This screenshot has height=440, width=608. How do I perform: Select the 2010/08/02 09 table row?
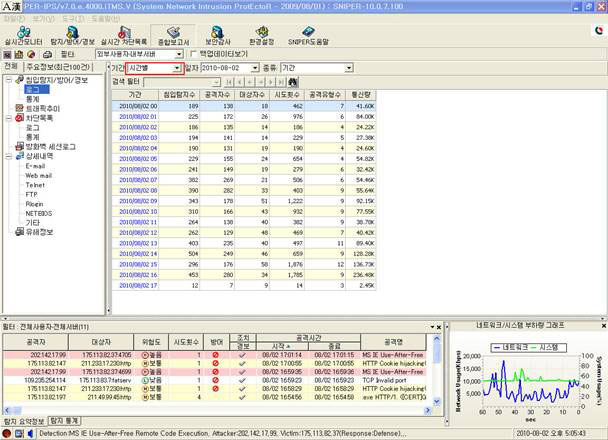click(x=138, y=201)
